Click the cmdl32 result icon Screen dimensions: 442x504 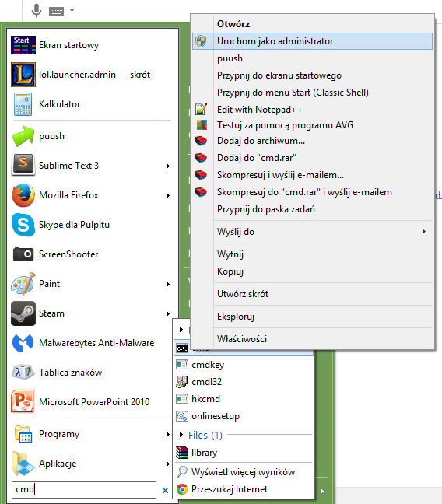pyautogui.click(x=182, y=382)
